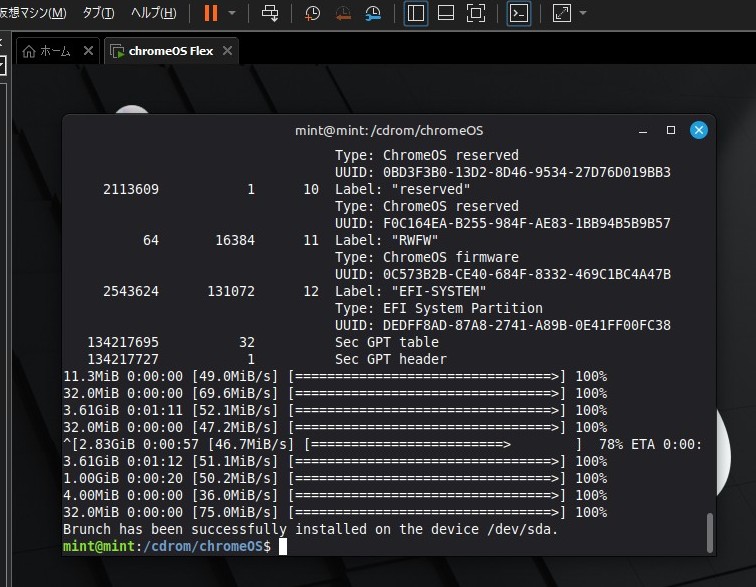
Task: Toggle the library sidebar view
Action: coord(416,13)
